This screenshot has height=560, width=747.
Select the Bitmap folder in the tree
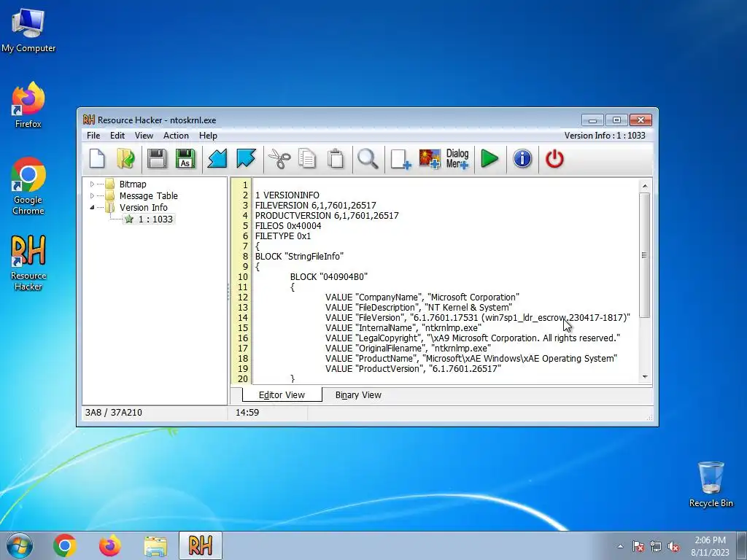tap(133, 184)
